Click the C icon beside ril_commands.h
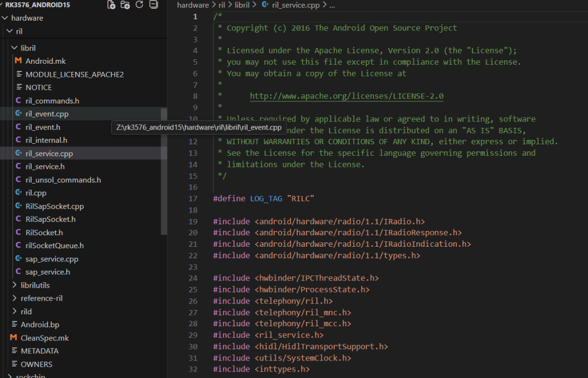 (18, 101)
